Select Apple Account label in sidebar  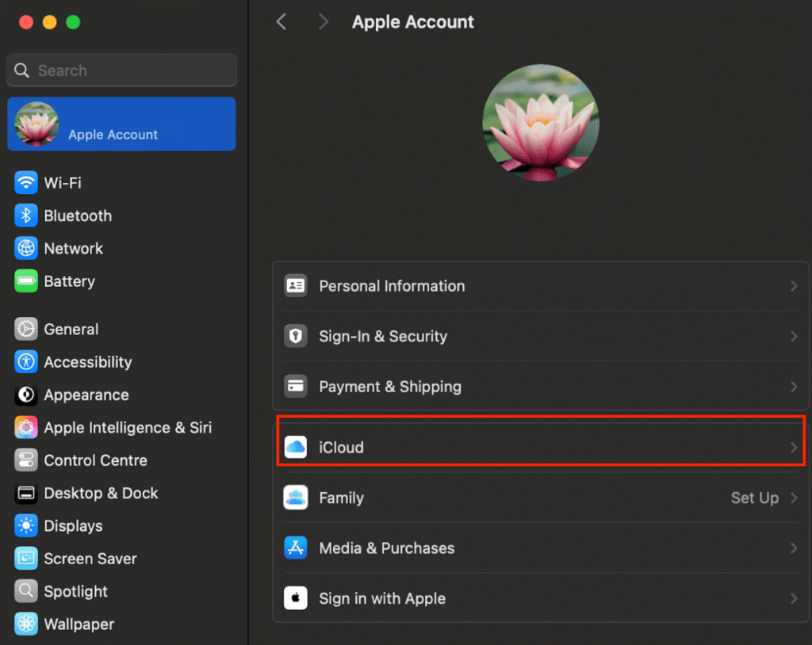113,135
